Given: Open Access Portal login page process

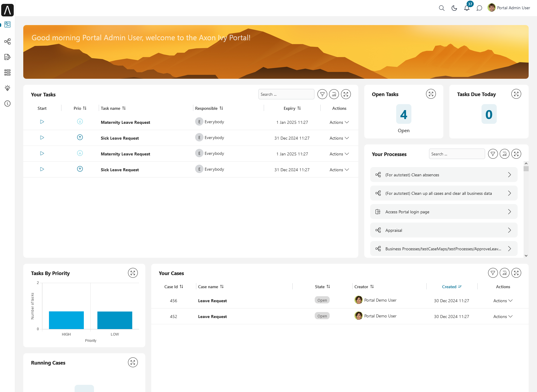Looking at the screenshot, I should 444,212.
